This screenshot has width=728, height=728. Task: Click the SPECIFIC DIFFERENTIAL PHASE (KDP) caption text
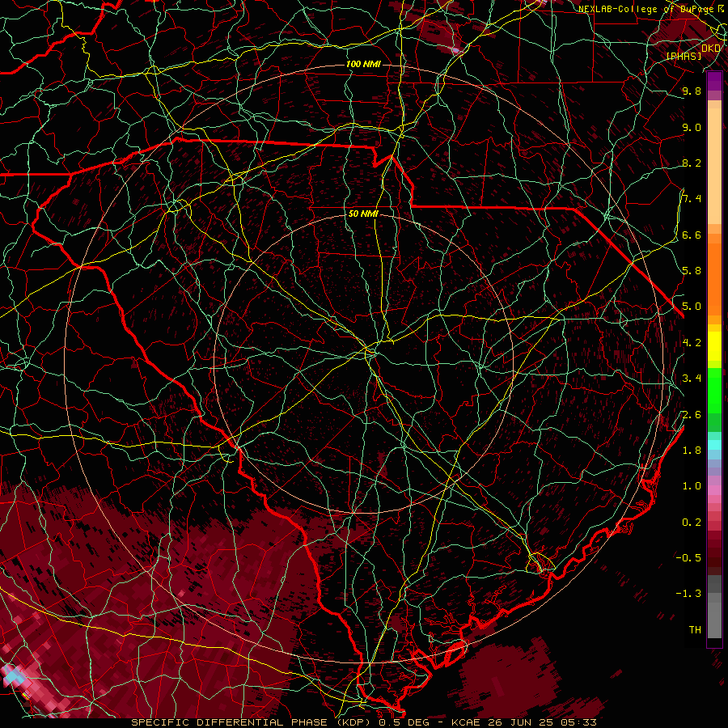pyautogui.click(x=252, y=722)
